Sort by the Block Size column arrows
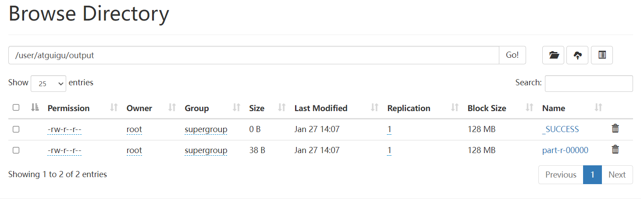Screen dimensions: 644x199 (530, 108)
